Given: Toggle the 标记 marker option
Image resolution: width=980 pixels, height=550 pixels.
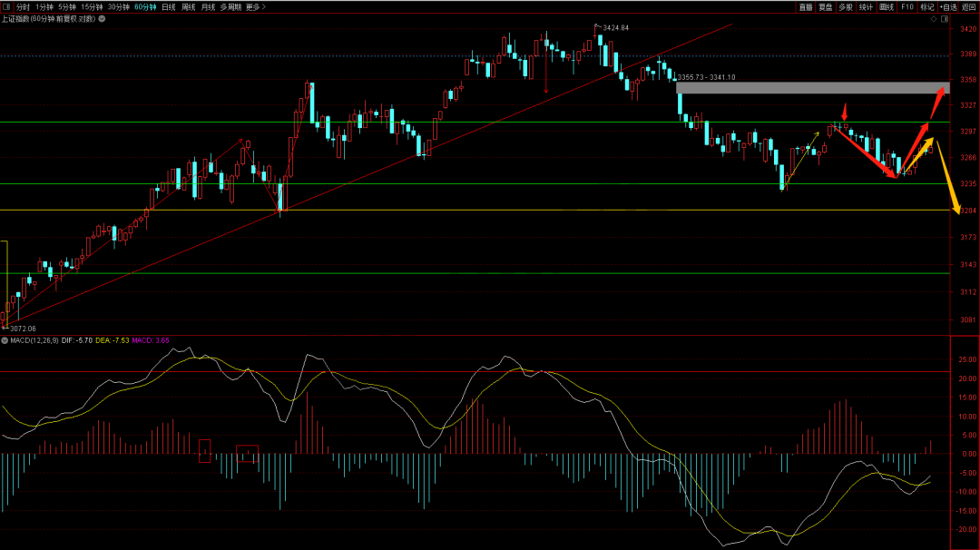Looking at the screenshot, I should pyautogui.click(x=927, y=6).
